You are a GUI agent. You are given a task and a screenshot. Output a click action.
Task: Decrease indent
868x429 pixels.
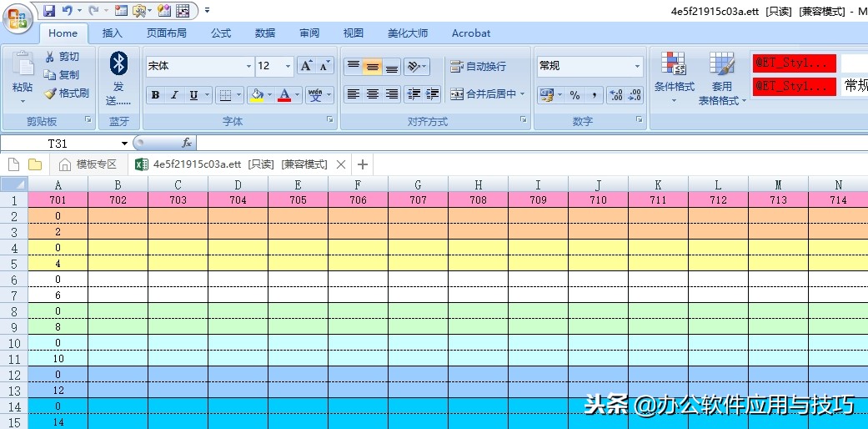pos(414,94)
